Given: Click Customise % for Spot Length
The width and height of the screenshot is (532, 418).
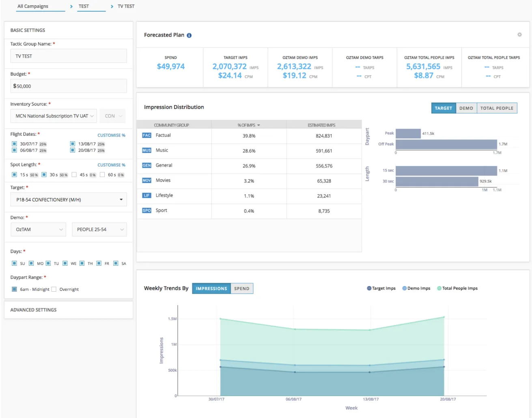Looking at the screenshot, I should coord(111,165).
